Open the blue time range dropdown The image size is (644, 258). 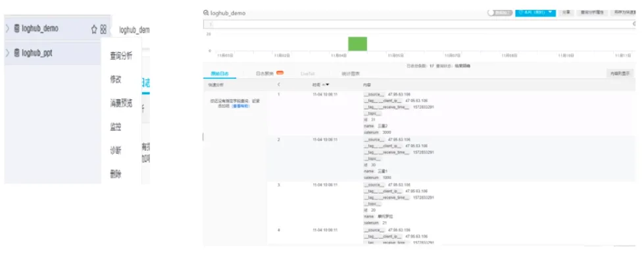pyautogui.click(x=535, y=13)
